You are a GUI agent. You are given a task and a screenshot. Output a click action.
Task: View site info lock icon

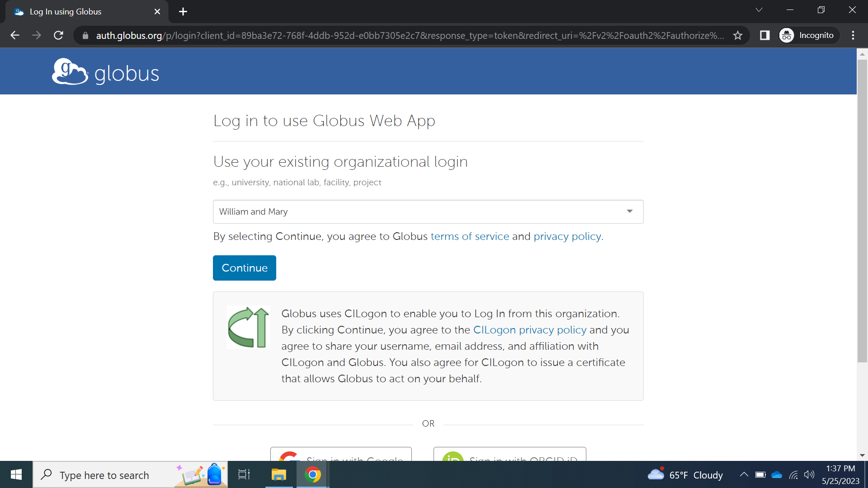[85, 35]
